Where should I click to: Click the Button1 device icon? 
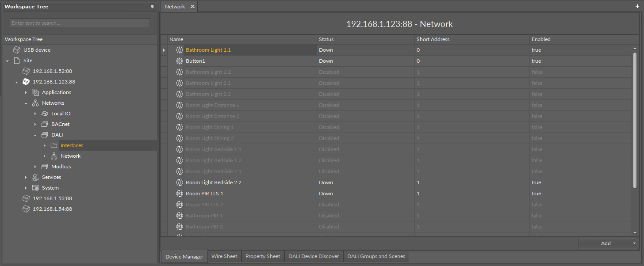[x=180, y=61]
